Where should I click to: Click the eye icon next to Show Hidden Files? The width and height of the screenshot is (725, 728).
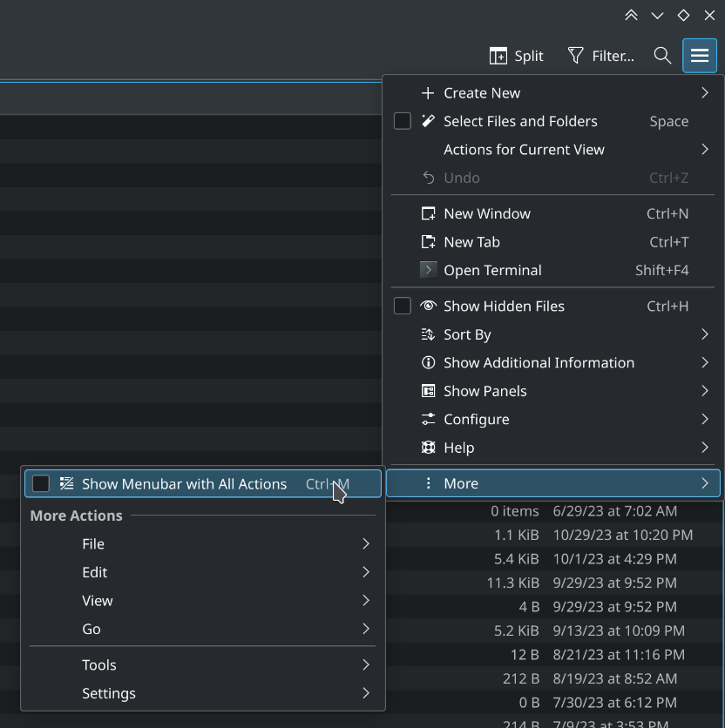428,306
